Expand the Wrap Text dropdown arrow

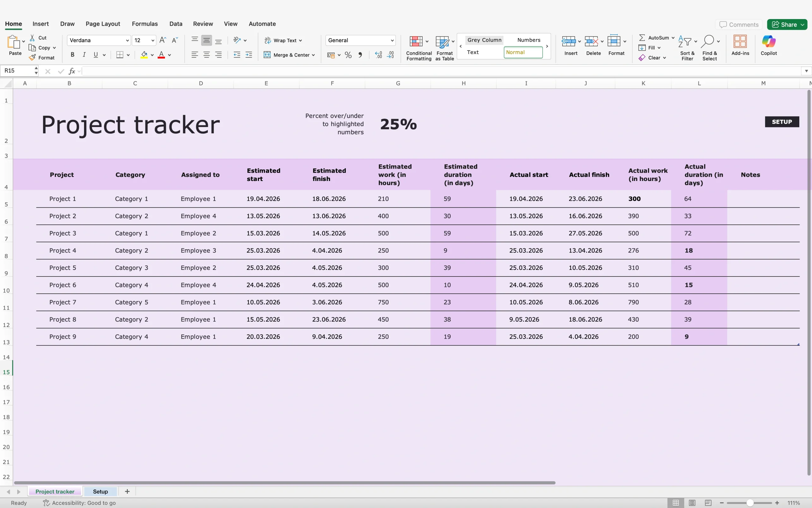[300, 40]
